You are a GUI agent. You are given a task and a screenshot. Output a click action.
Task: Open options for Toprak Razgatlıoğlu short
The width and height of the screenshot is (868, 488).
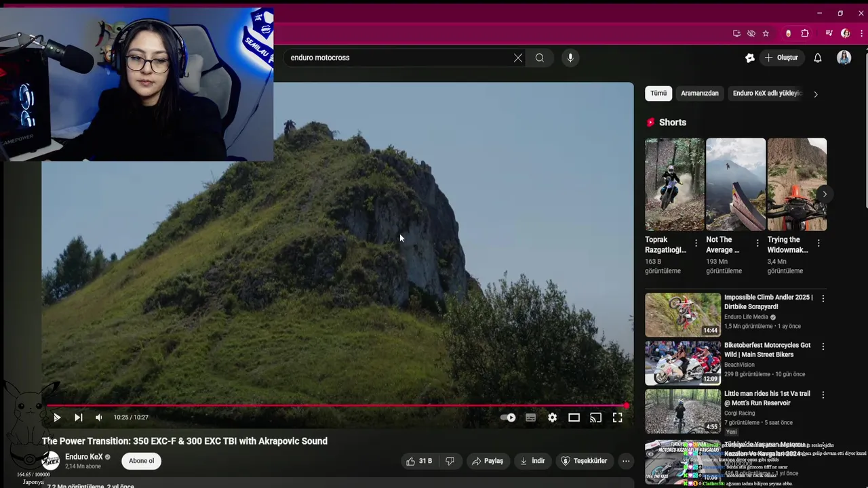tap(696, 243)
